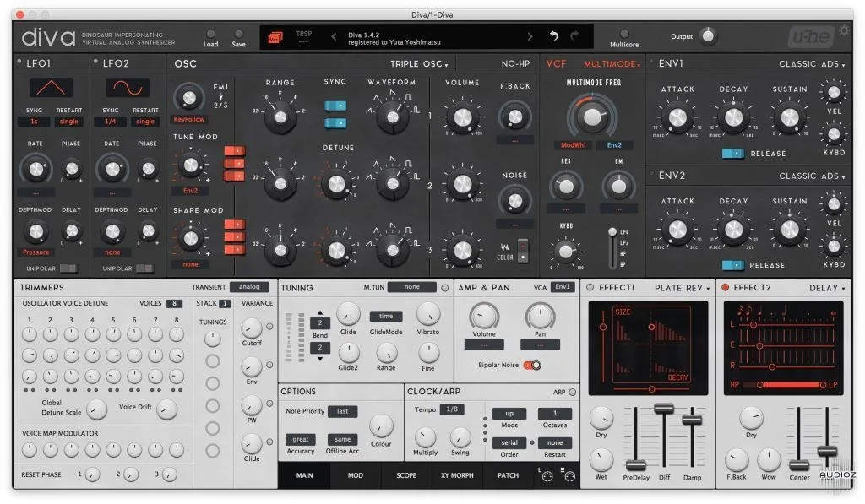
Task: Click the Damp slider handle
Action: click(x=692, y=420)
